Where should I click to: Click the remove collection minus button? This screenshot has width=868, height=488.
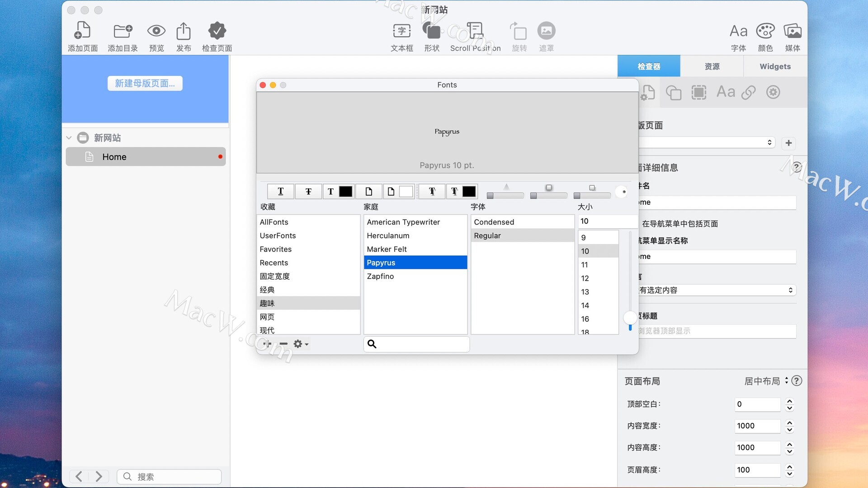(283, 344)
